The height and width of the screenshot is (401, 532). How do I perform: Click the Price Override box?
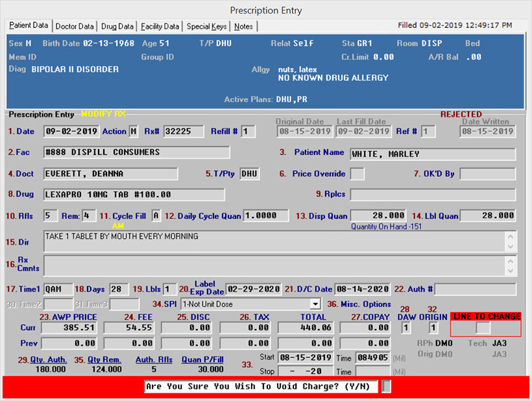pyautogui.click(x=357, y=174)
